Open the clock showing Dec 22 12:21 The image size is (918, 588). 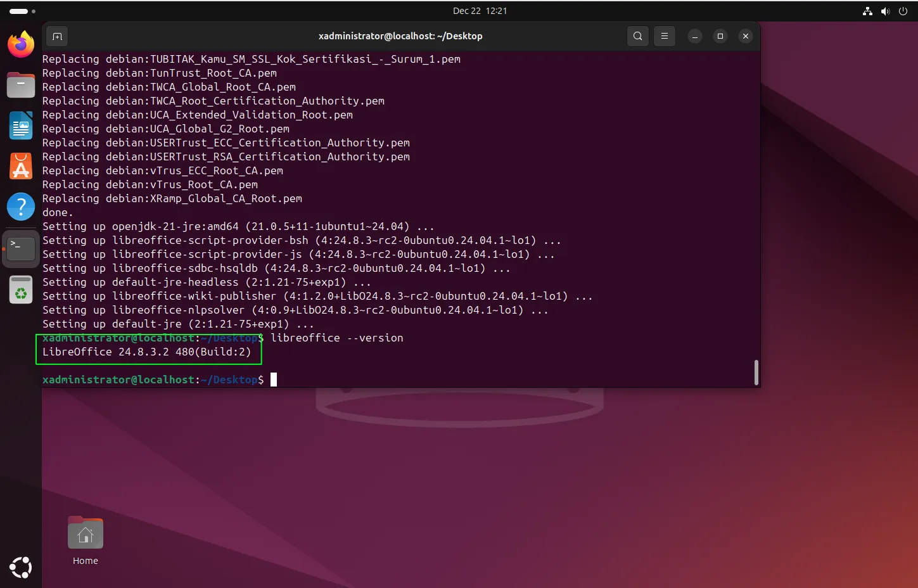tap(480, 11)
